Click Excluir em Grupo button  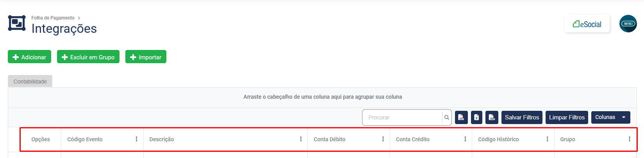88,57
